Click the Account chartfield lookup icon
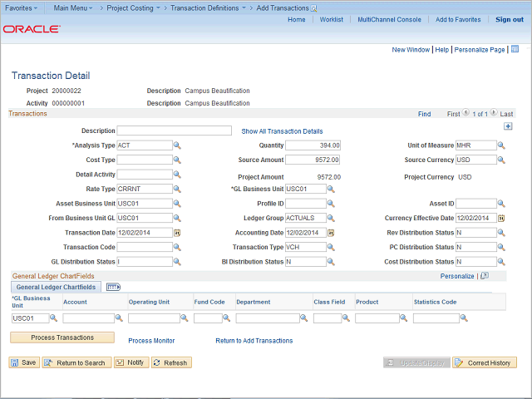This screenshot has height=399, width=532. [120, 318]
